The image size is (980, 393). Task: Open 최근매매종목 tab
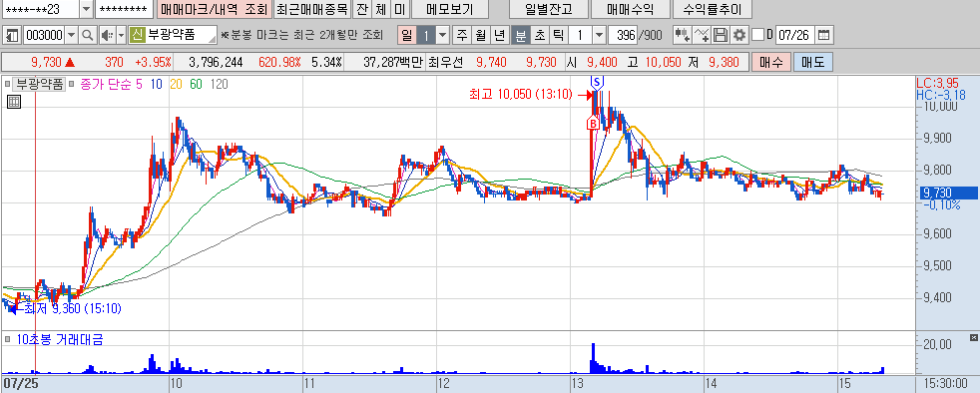312,9
